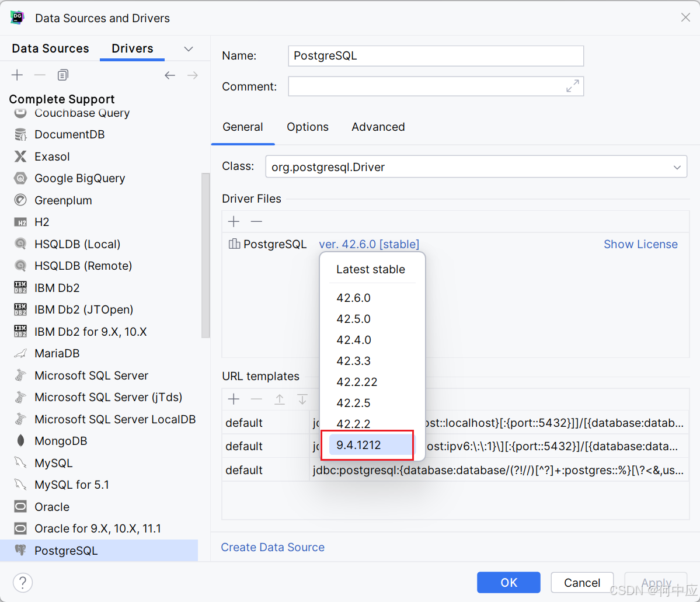Click the remove driver minus icon
Screen dimensions: 700x602
pyautogui.click(x=40, y=75)
